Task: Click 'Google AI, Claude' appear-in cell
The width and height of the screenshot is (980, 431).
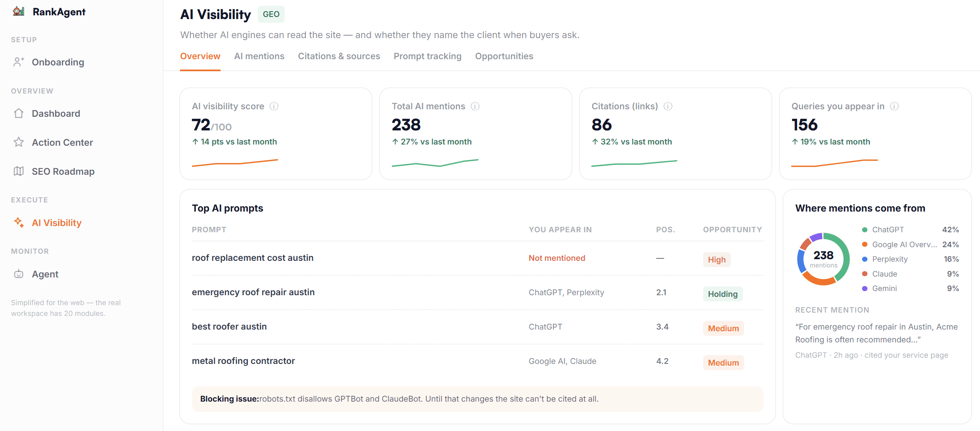Action: point(562,361)
